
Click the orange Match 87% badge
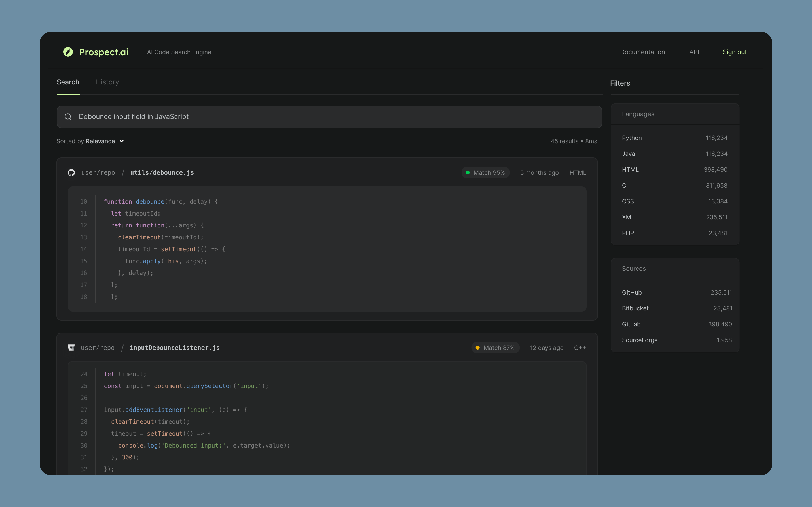pyautogui.click(x=495, y=348)
